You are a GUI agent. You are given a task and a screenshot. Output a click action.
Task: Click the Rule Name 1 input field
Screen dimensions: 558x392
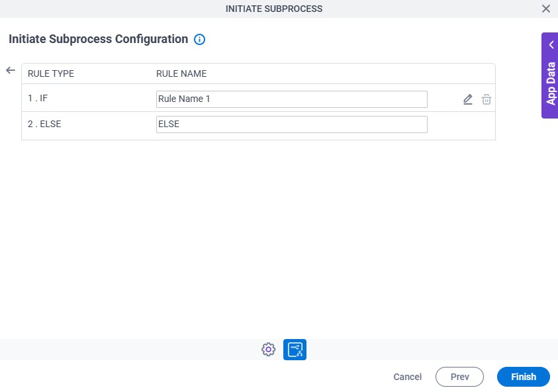(291, 99)
